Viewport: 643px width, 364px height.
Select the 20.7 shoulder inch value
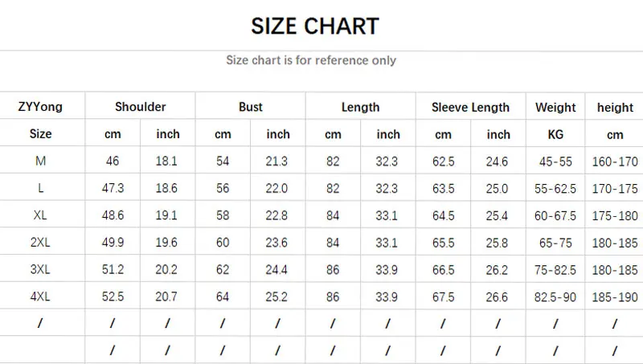point(167,297)
